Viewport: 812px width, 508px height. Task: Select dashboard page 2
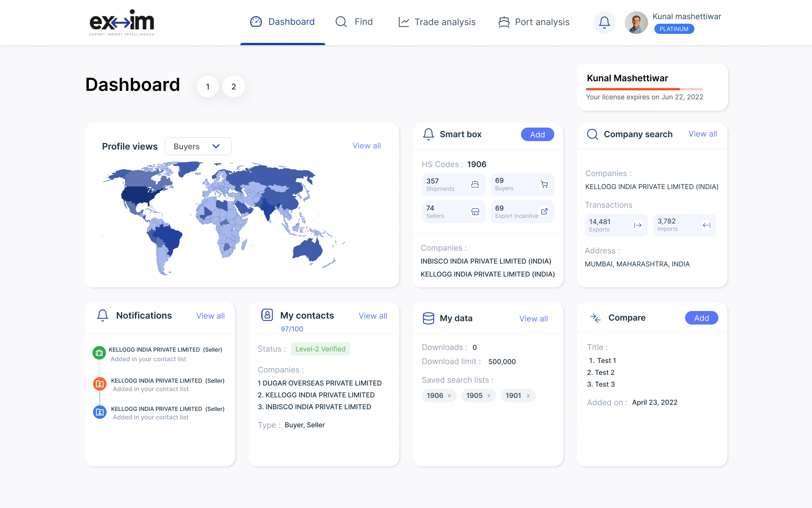tap(233, 87)
